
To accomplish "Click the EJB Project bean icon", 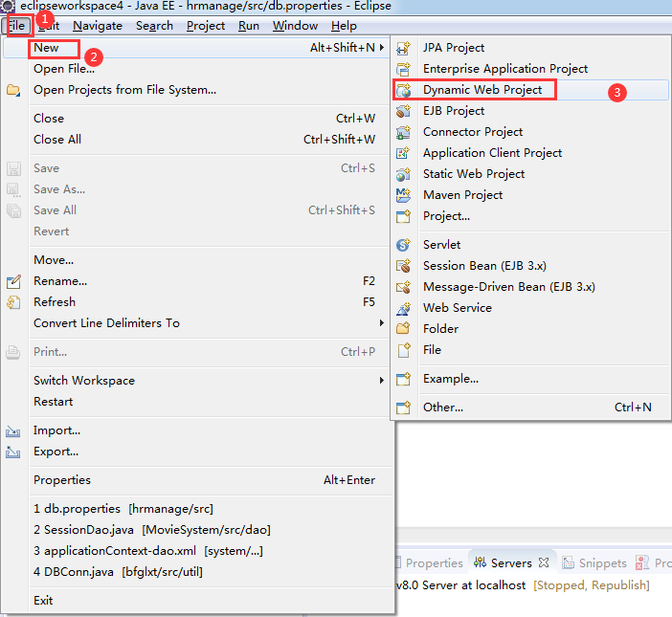I will [x=403, y=111].
